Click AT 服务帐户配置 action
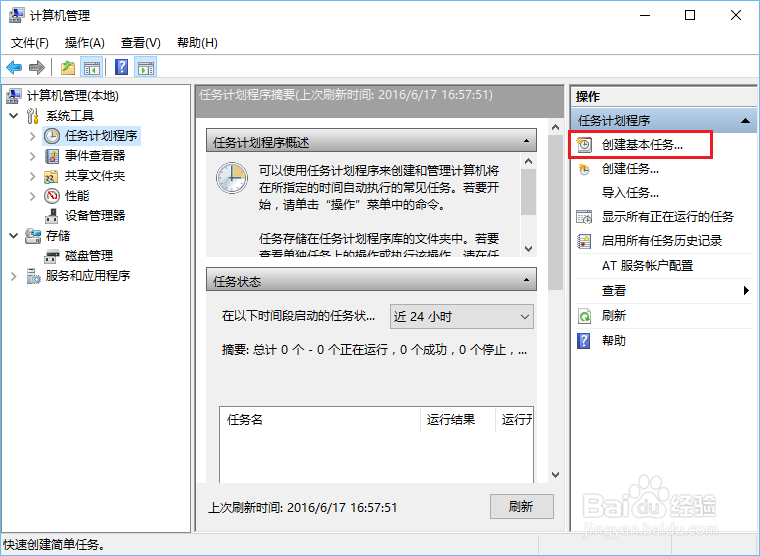Viewport: 760px width, 556px height. [648, 266]
